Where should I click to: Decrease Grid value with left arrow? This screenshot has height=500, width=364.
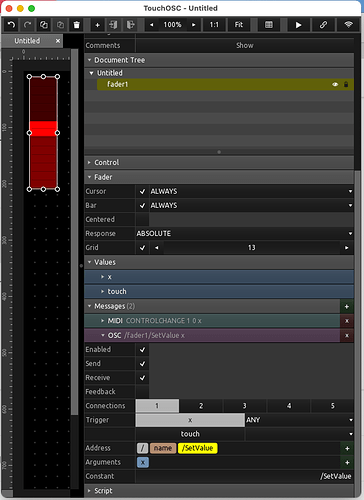pyautogui.click(x=157, y=248)
